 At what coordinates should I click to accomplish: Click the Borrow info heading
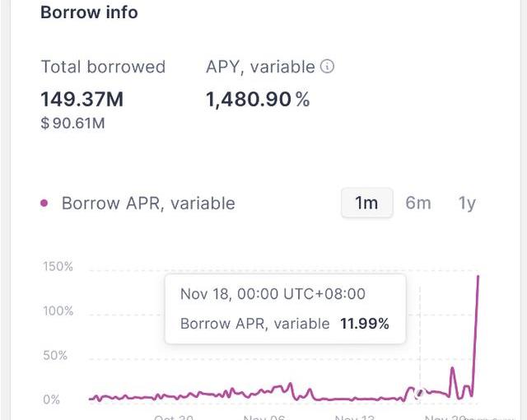[89, 12]
